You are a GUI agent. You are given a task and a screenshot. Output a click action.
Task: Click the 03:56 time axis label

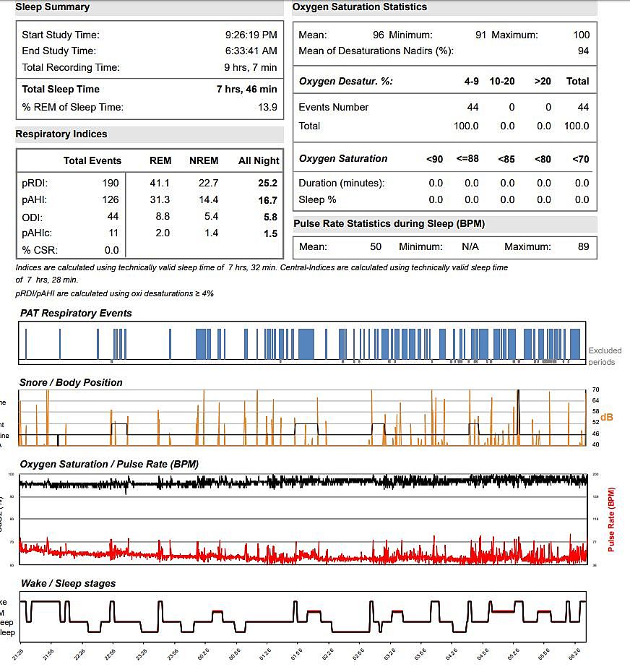point(420,655)
